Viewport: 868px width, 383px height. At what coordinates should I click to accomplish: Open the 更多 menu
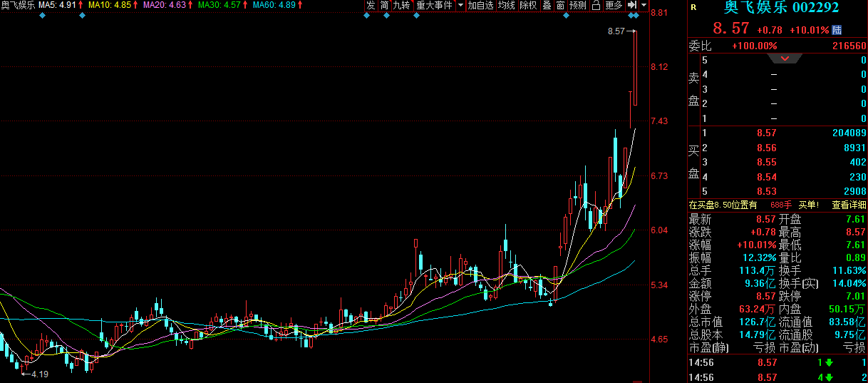pos(614,6)
